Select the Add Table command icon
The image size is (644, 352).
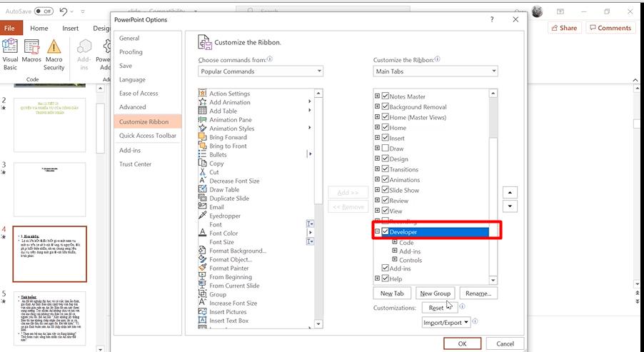point(202,111)
